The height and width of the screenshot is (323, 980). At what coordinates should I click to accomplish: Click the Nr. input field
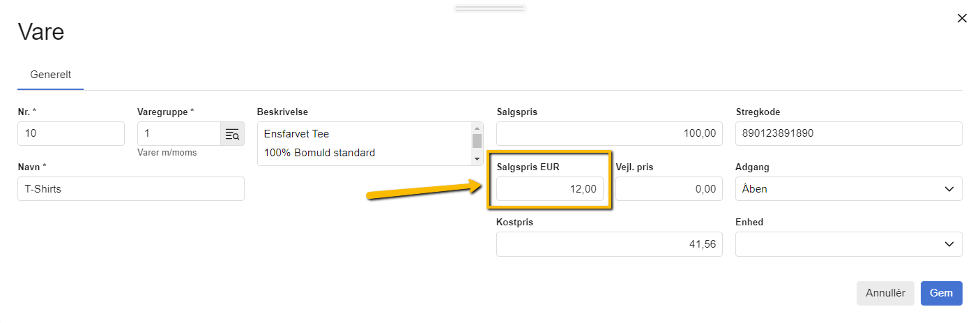click(70, 134)
